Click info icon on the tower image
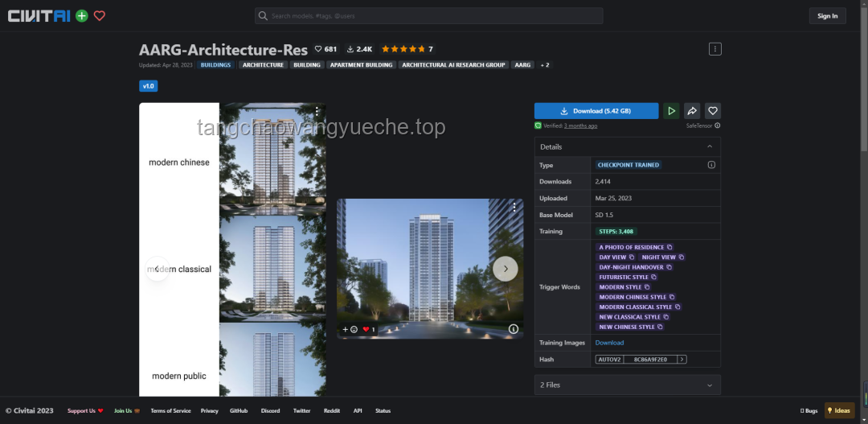This screenshot has height=424, width=868. 513,329
